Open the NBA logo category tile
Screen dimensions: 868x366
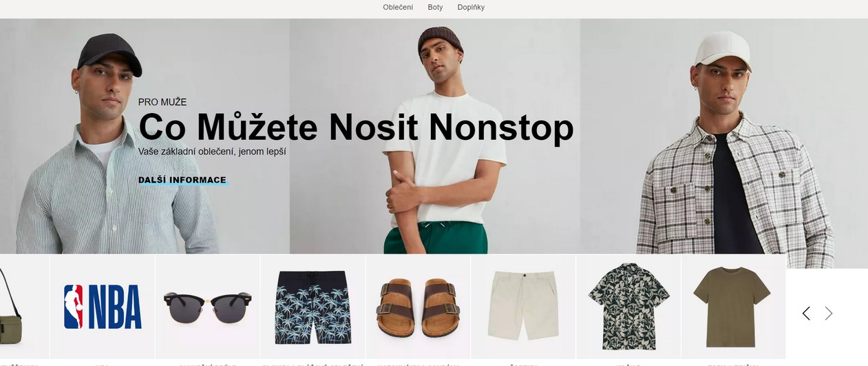pos(103,307)
